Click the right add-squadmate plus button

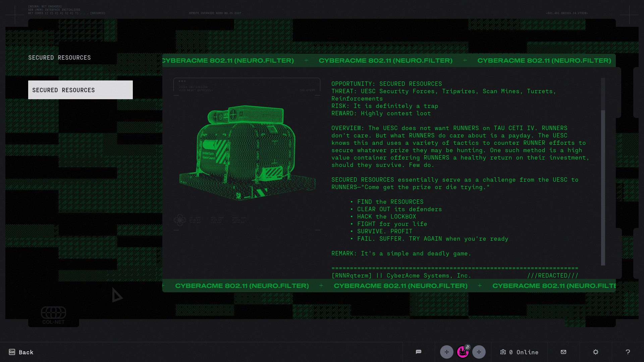(479, 352)
